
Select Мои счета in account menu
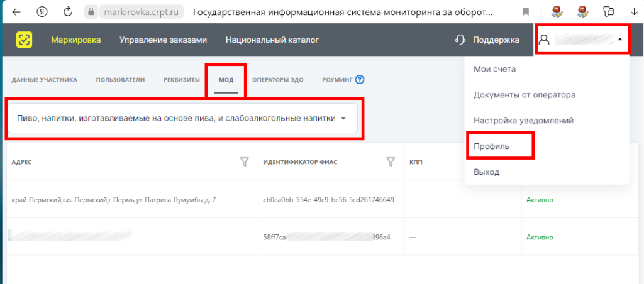point(494,69)
